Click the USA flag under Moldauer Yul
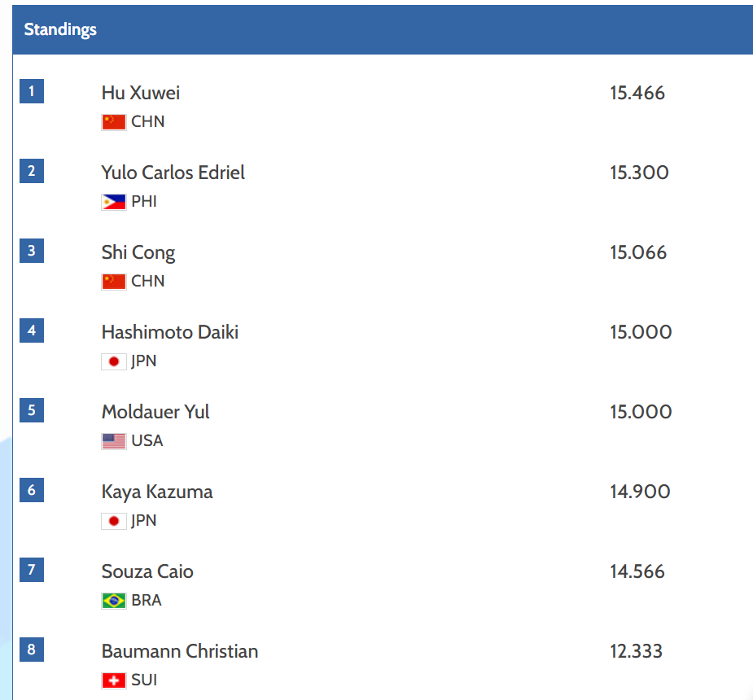The height and width of the screenshot is (700, 753). 113,440
